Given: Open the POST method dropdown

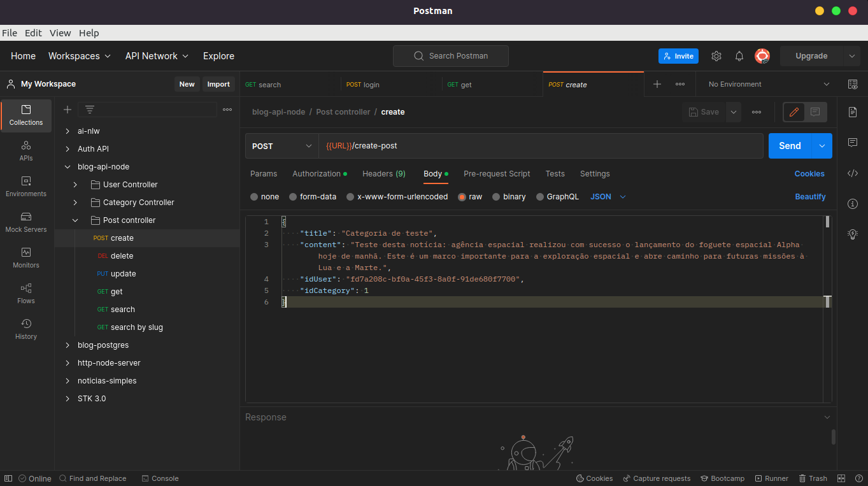Looking at the screenshot, I should [x=281, y=146].
